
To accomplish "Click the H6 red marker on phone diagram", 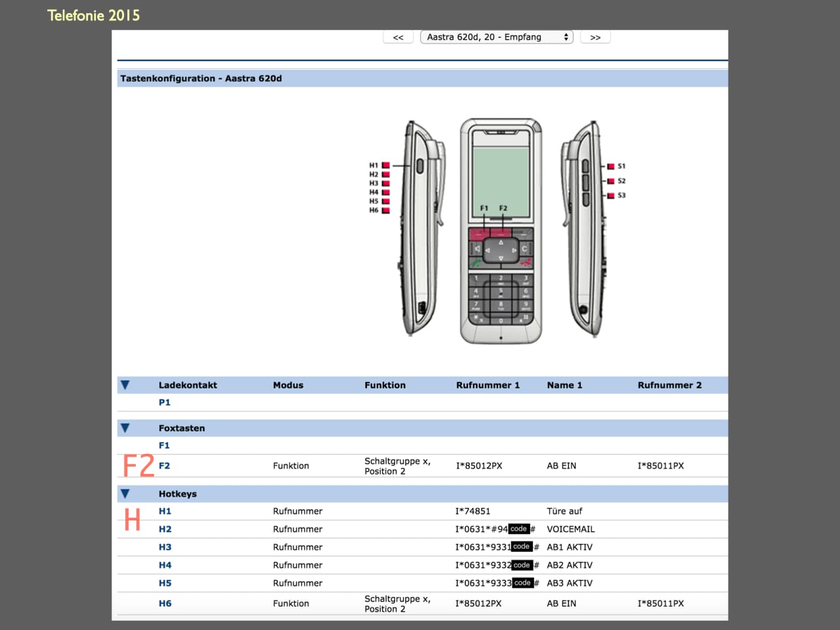I will (386, 211).
